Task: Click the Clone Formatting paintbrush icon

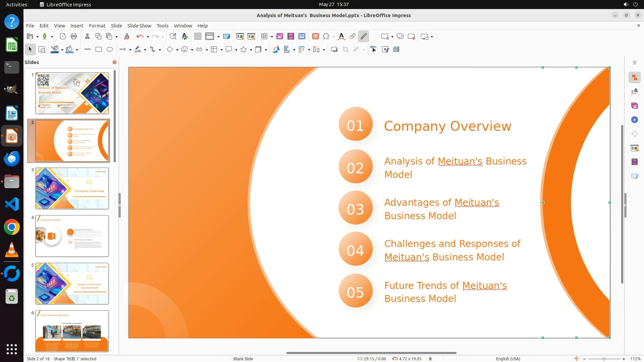Action: (x=127, y=37)
